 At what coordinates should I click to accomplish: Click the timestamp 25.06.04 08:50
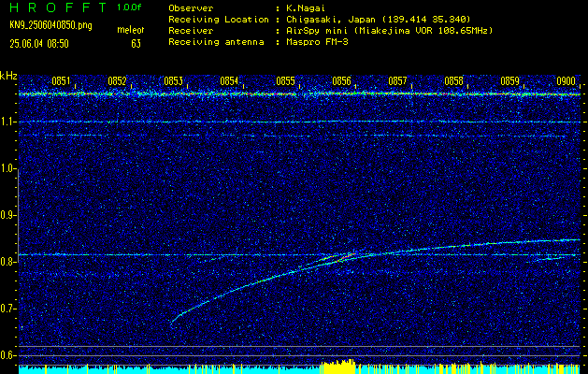39,44
